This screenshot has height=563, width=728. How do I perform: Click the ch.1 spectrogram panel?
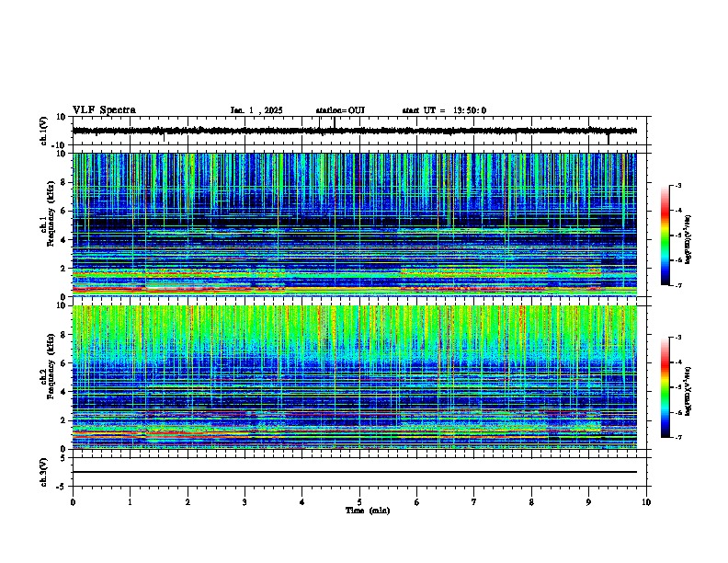pyautogui.click(x=355, y=224)
